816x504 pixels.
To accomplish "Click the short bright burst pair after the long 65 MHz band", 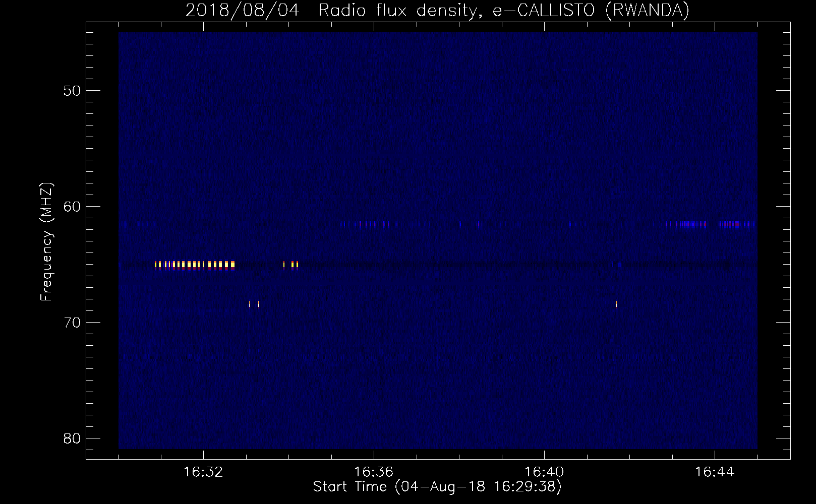I will 291,265.
